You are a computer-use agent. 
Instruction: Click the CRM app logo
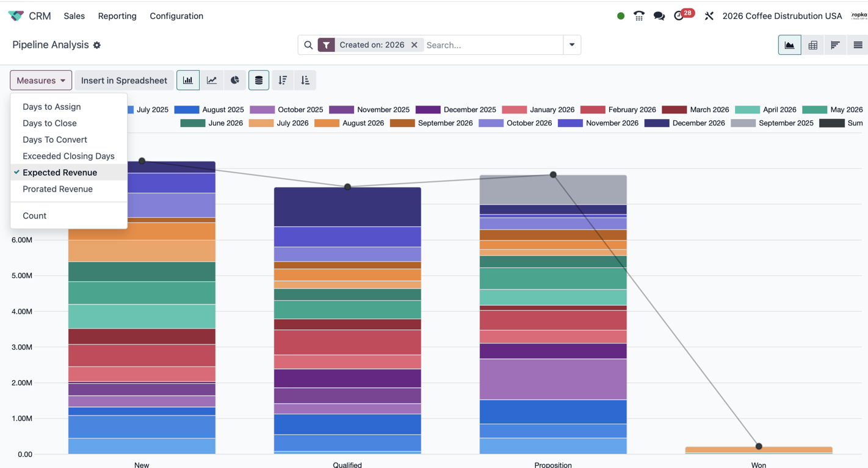click(16, 16)
